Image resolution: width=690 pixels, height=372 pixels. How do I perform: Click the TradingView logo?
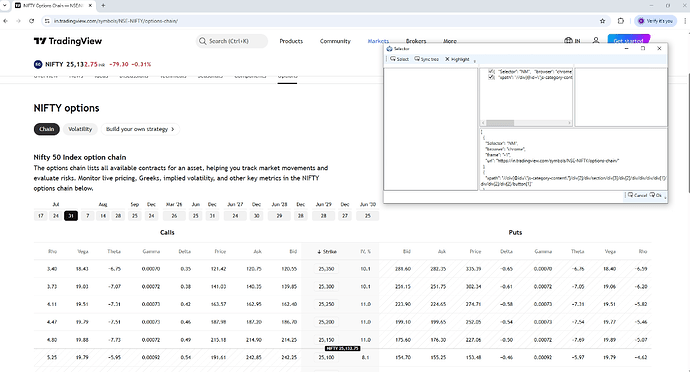tap(68, 41)
